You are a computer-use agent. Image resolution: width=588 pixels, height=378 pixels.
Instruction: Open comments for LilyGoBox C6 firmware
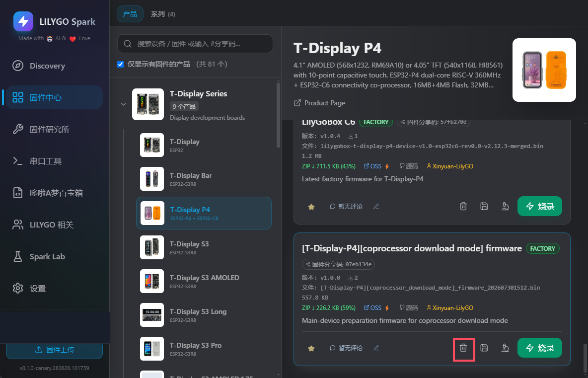point(346,206)
